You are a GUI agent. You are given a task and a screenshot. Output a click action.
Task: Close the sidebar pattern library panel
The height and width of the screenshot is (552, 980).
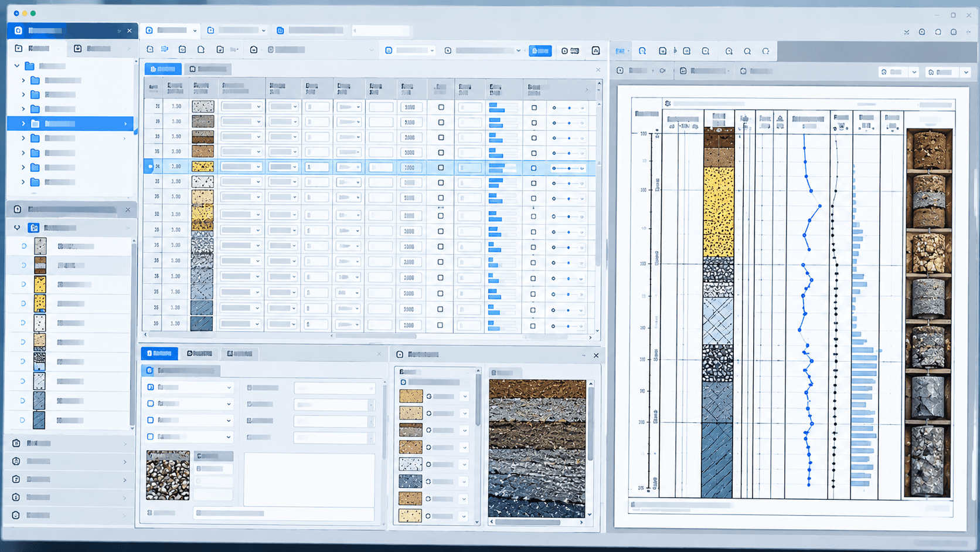128,209
